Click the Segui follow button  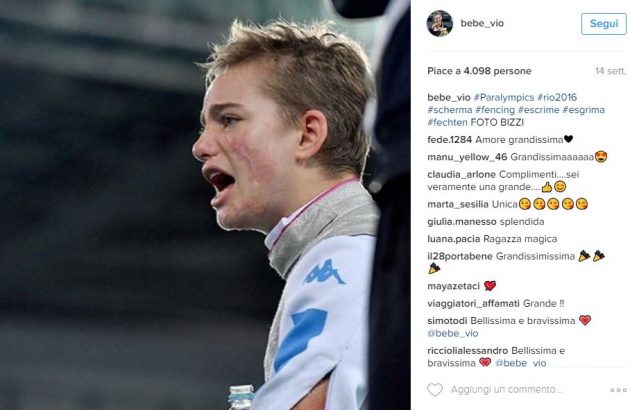[x=603, y=24]
